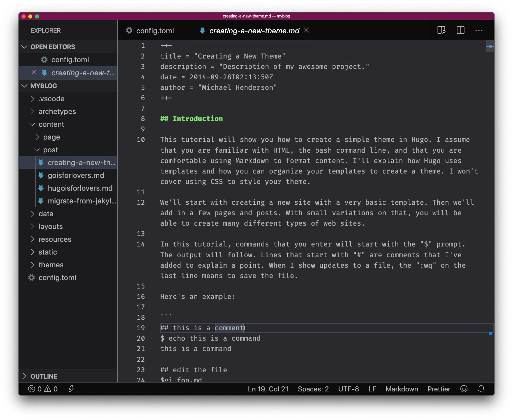The width and height of the screenshot is (513, 420).
Task: Click the minimap scrollbar at the top
Action: point(490,46)
